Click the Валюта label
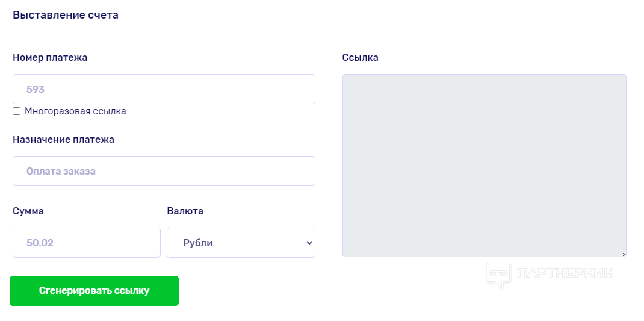Image resolution: width=644 pixels, height=321 pixels. pos(185,211)
